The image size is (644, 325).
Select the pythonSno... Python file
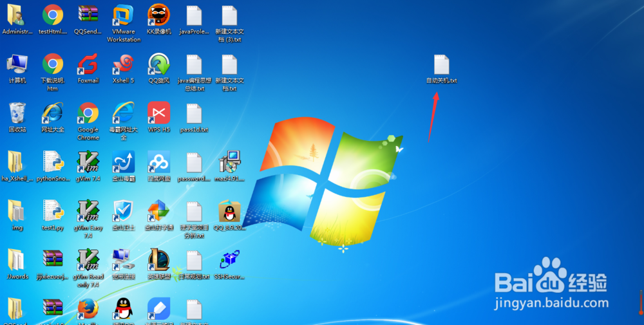(x=53, y=167)
